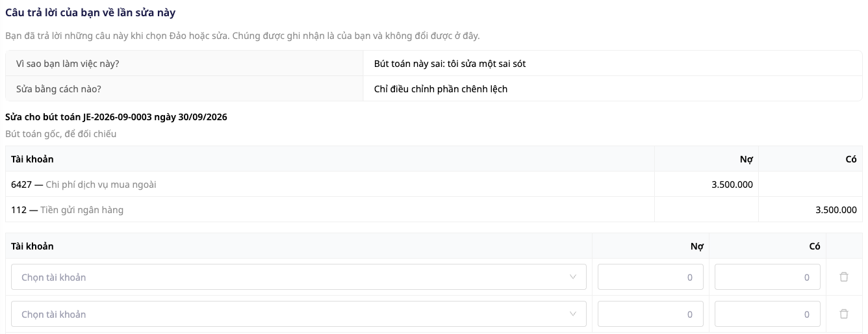Click the "Vì sao bạn làm việc này?" question
Screen dimensions: 868x334
[68, 64]
